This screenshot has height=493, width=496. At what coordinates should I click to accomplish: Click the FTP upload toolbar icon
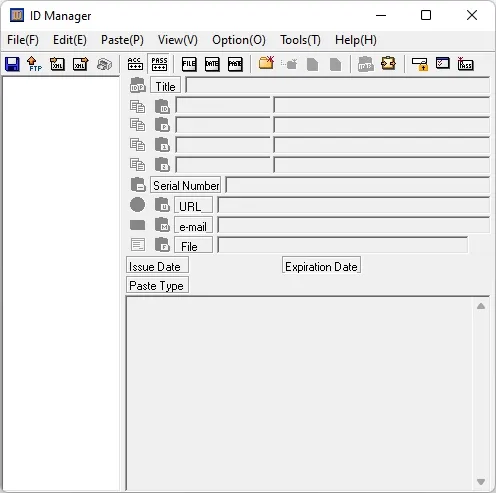34,64
